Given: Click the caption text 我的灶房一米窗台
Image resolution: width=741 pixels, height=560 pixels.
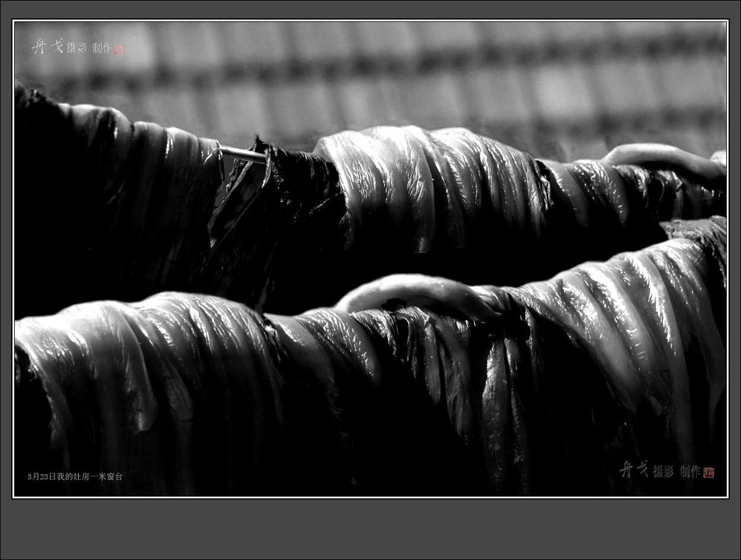Looking at the screenshot, I should coord(90,476).
